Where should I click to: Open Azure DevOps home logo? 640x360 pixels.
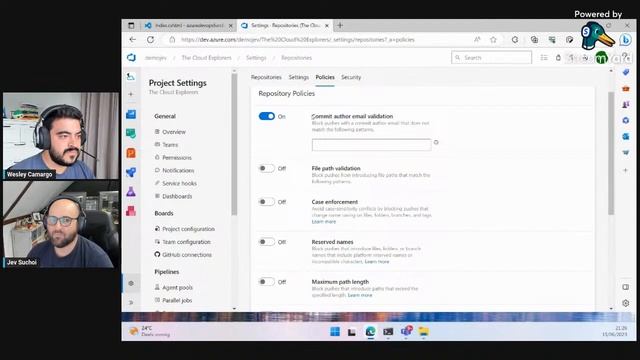point(131,58)
